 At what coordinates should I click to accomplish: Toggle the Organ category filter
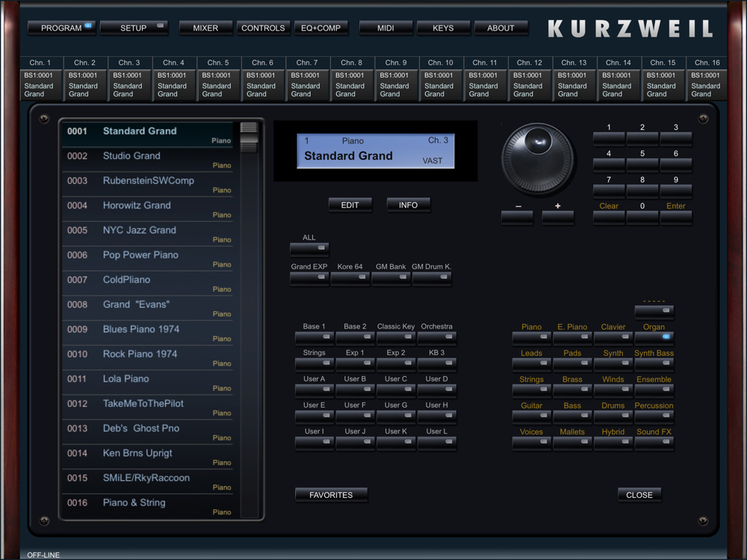654,337
